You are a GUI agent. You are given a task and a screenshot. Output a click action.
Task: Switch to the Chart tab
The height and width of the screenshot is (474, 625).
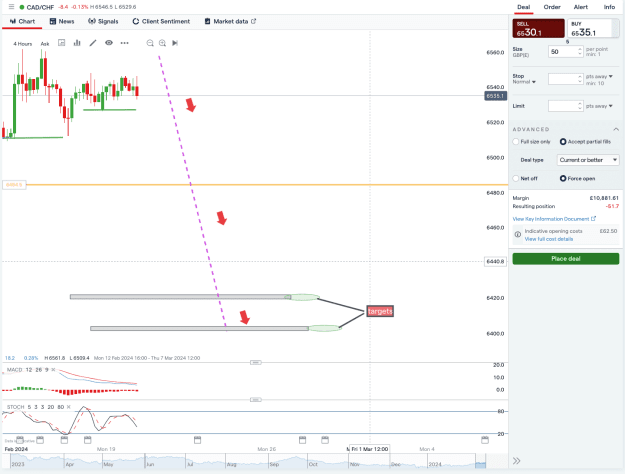point(22,21)
